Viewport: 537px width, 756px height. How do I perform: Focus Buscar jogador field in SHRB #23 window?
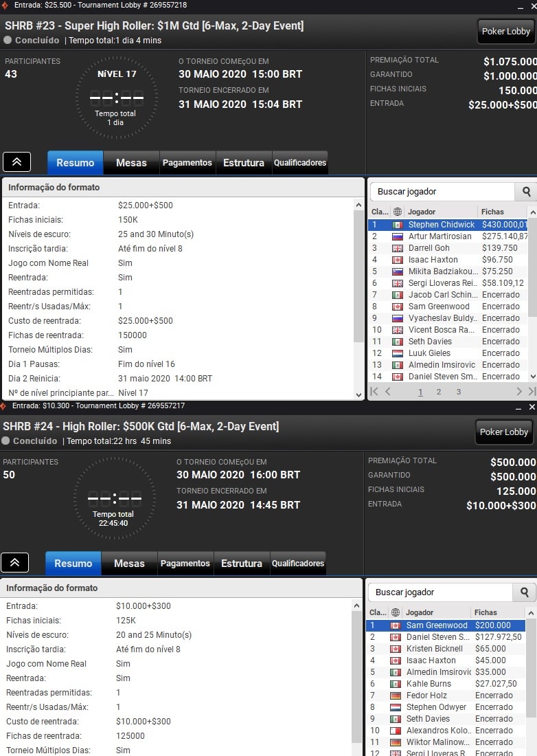[442, 192]
